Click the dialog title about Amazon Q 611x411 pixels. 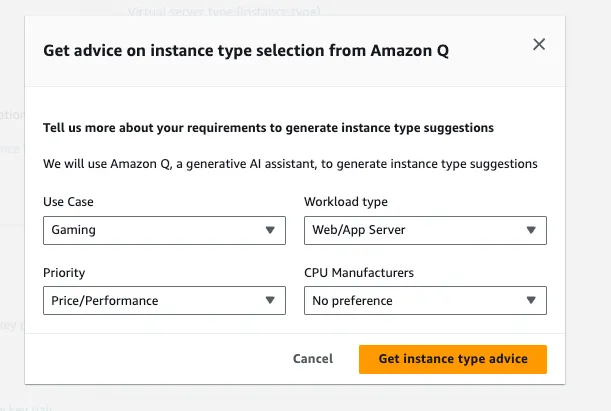pyautogui.click(x=246, y=50)
